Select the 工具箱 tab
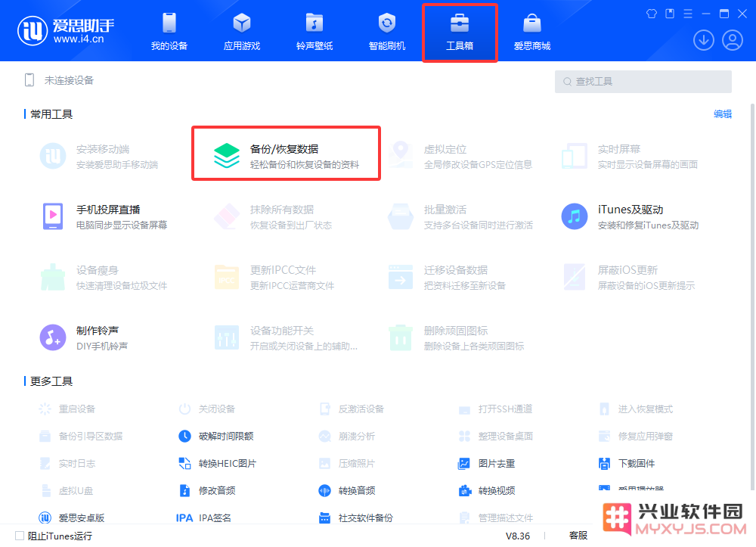Screen dimensions: 756x547 (x=460, y=32)
